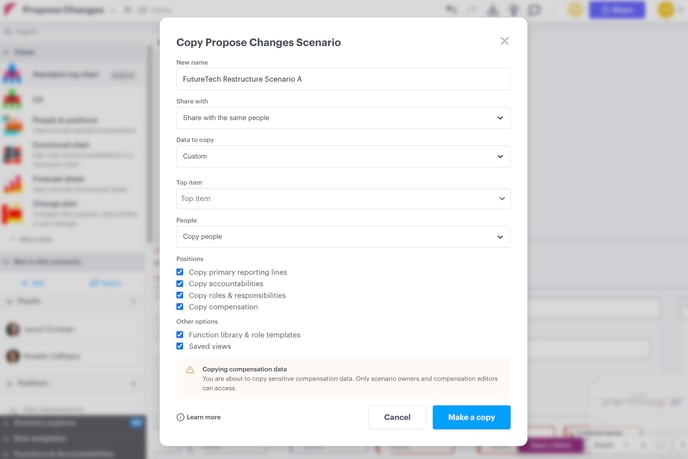Uncheck Copy primary reporting lines
This screenshot has width=688, height=459.
click(x=180, y=272)
